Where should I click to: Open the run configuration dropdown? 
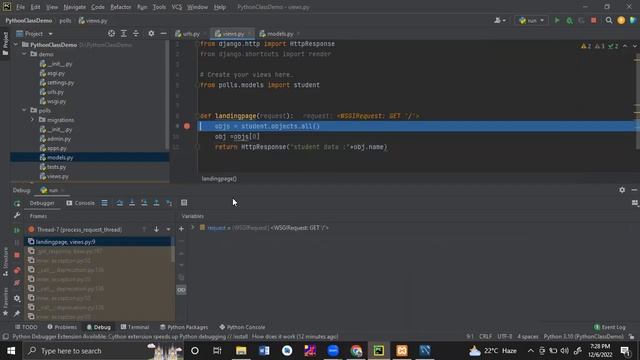(531, 20)
